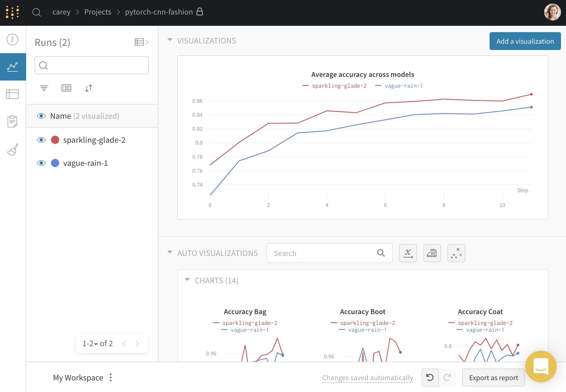Collapse the CHARTS (14) section

[187, 280]
